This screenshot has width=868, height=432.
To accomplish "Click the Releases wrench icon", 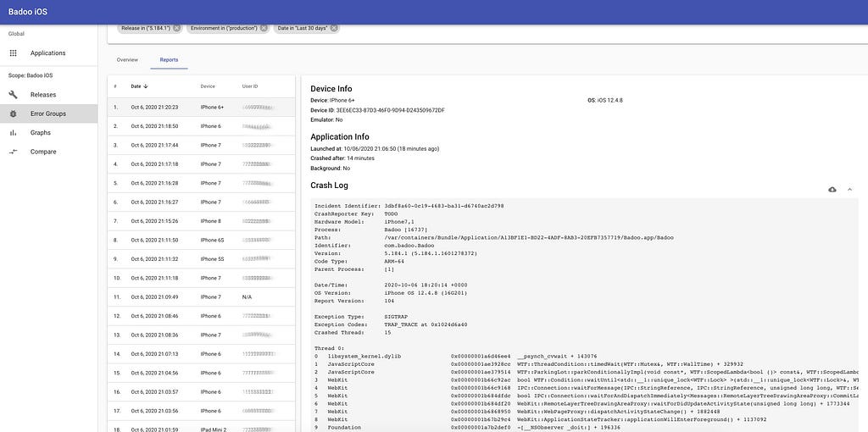I will 14,95.
